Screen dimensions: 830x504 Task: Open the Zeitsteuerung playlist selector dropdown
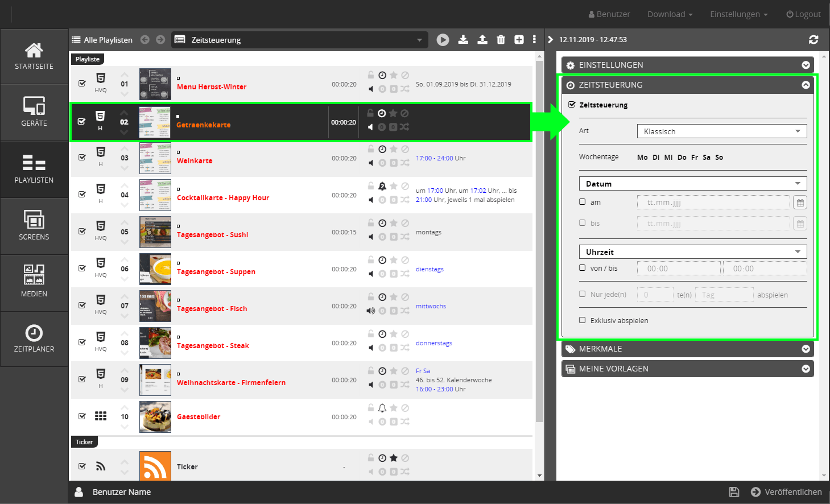click(x=299, y=40)
